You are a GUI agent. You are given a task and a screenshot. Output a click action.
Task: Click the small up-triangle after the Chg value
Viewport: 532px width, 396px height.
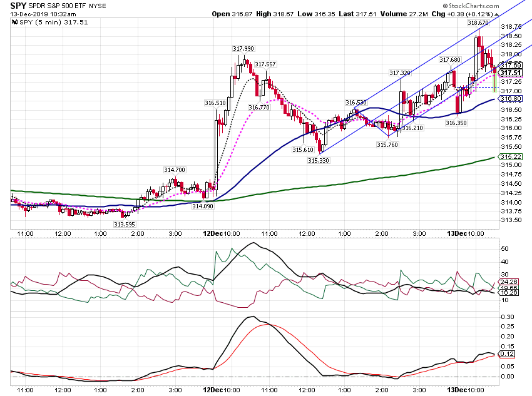pos(497,14)
